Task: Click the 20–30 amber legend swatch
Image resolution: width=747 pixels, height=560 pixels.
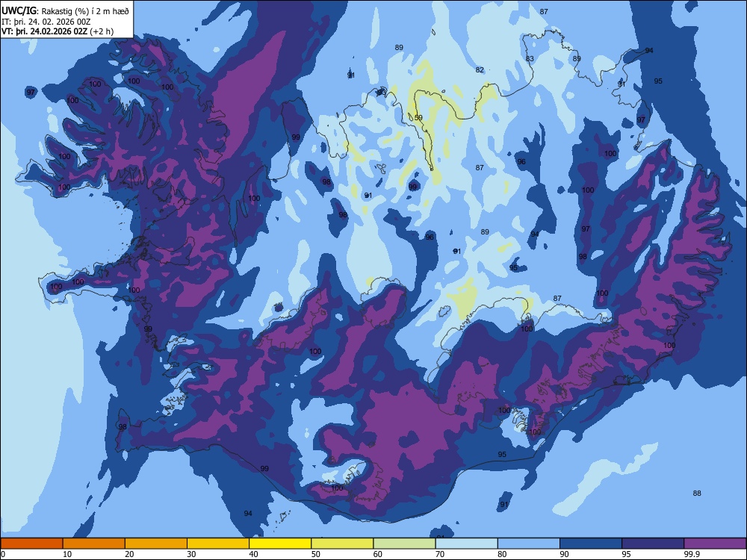Action: pos(156,544)
